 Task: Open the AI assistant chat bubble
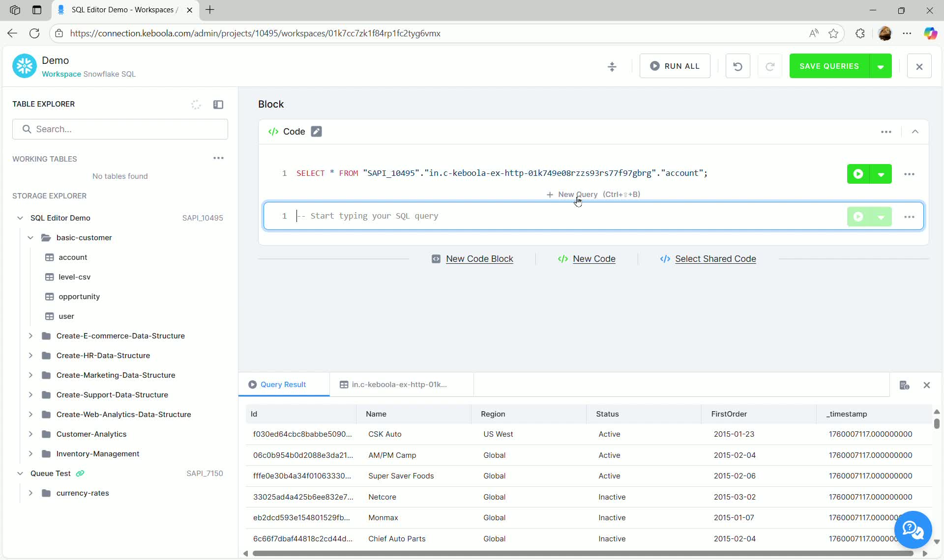click(913, 530)
